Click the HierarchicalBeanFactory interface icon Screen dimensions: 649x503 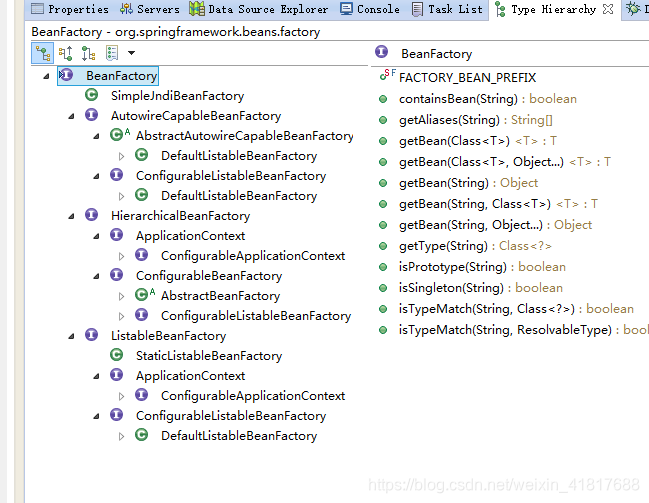pyautogui.click(x=91, y=214)
